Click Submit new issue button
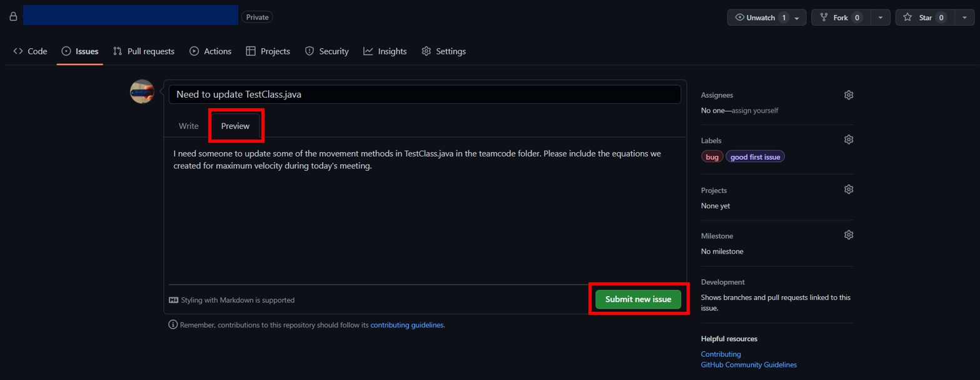 638,299
